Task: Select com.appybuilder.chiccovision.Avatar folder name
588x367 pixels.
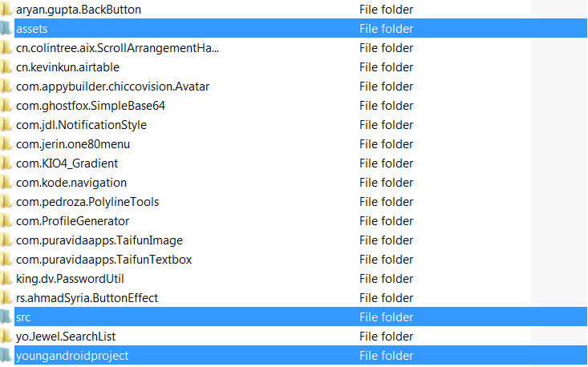Action: click(x=112, y=87)
